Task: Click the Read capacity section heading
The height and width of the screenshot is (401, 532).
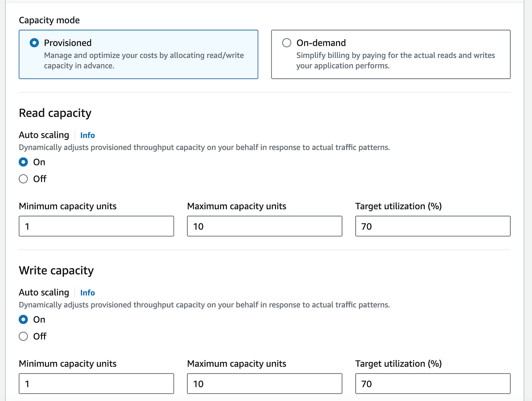Action: point(55,113)
